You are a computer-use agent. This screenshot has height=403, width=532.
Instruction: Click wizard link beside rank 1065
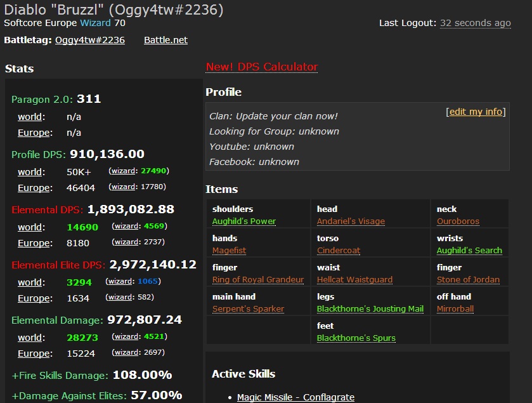(x=120, y=281)
